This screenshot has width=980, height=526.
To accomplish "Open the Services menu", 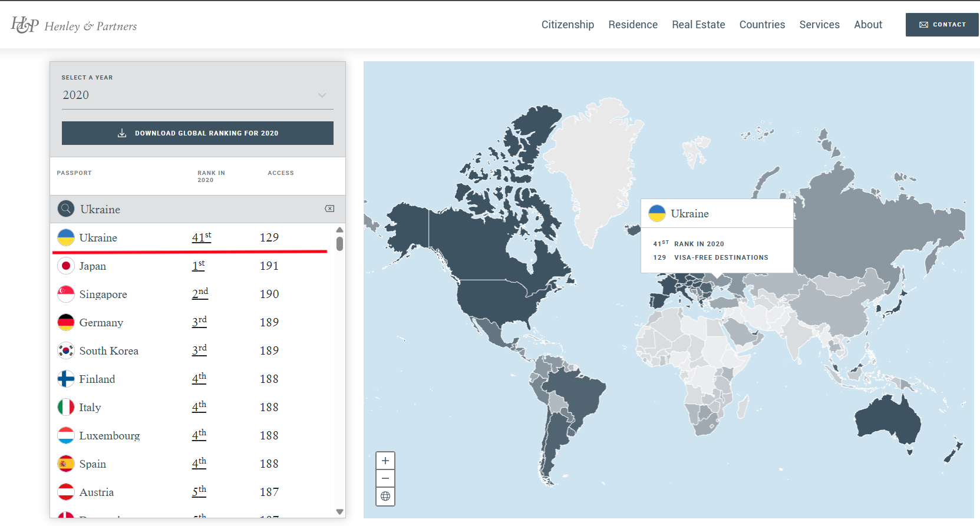I will [x=819, y=25].
